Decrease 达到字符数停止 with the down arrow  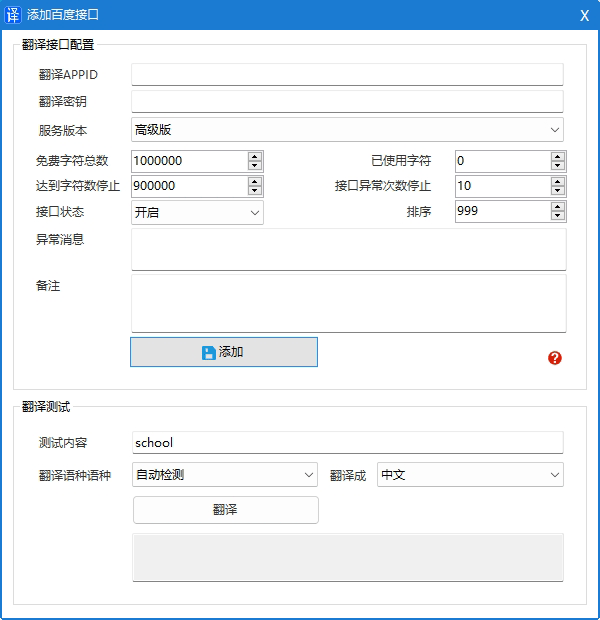tap(255, 191)
